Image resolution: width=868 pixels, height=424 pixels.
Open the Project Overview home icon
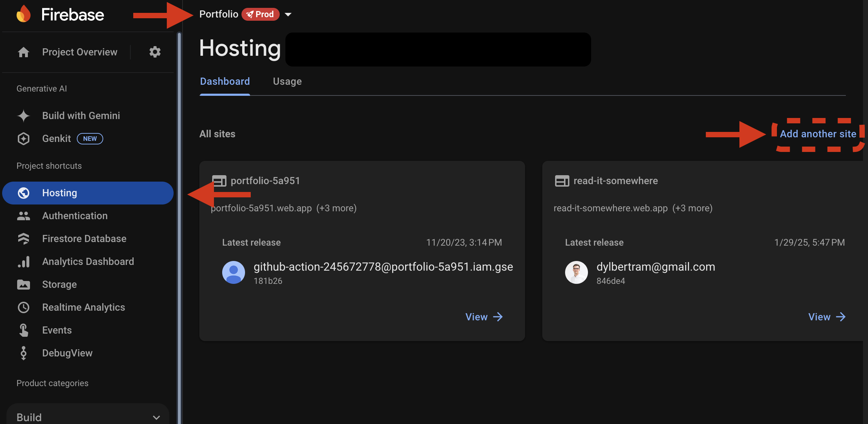pos(24,52)
